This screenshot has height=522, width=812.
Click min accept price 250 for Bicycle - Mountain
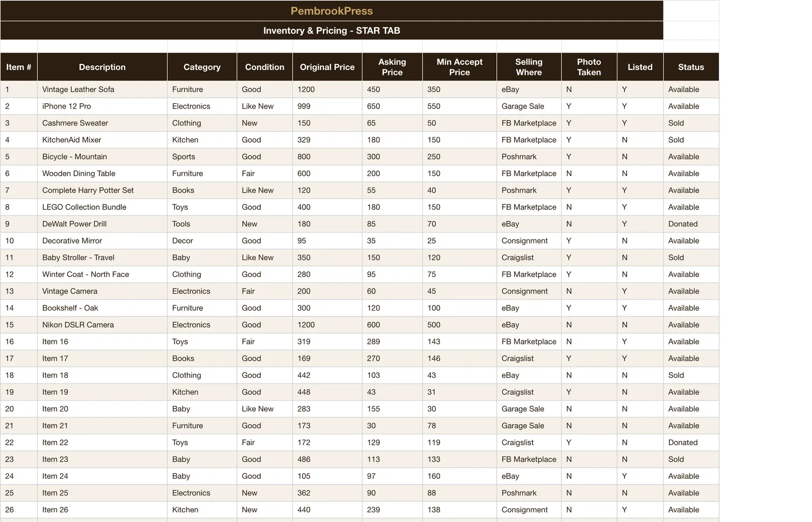[459, 156]
